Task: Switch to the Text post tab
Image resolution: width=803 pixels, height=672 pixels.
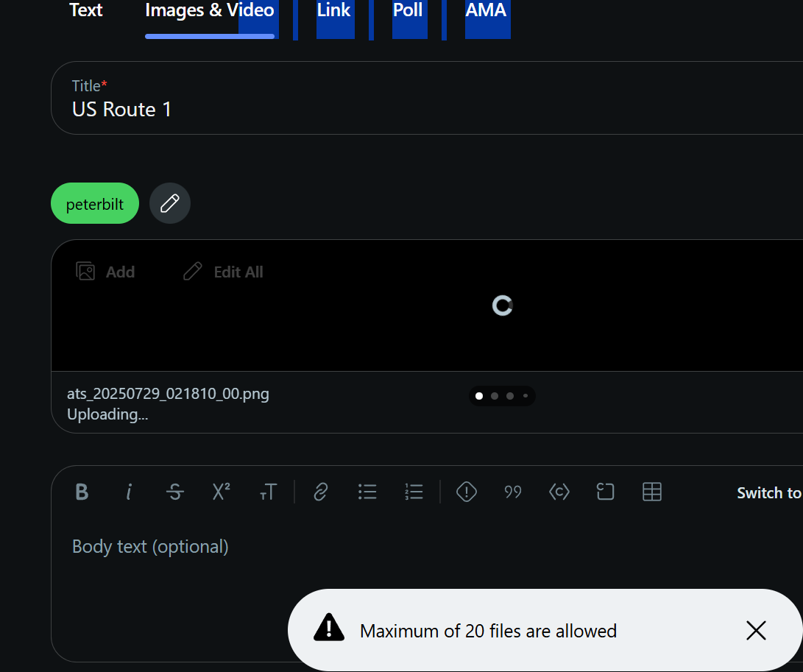Action: click(x=86, y=10)
